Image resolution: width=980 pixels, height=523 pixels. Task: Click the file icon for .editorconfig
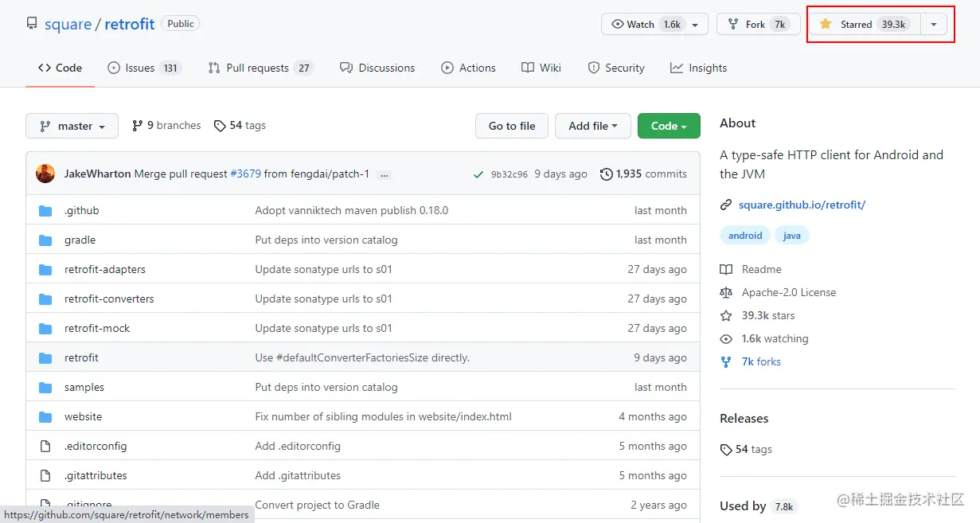pos(45,447)
